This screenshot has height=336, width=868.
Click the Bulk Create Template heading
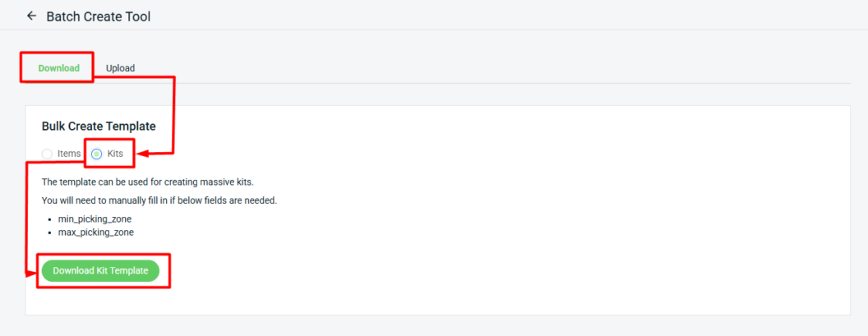point(99,127)
